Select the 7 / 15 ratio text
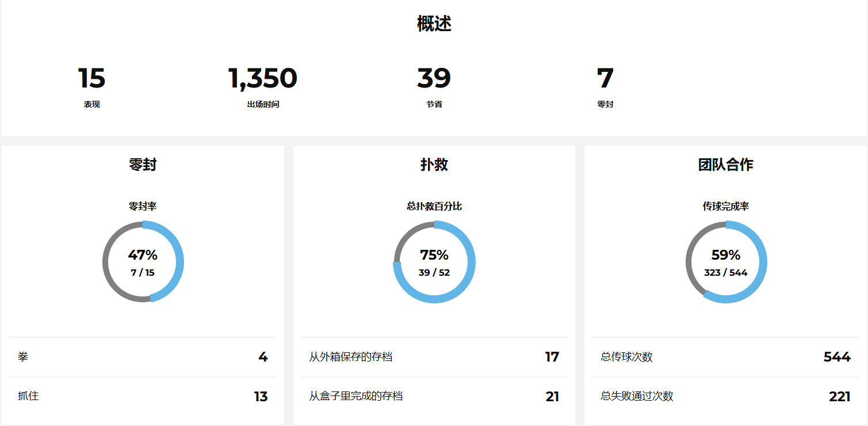The height and width of the screenshot is (426, 868). 143,273
